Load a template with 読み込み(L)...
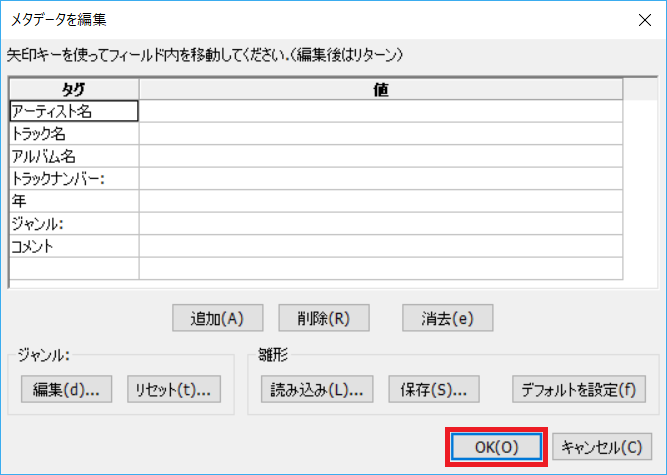This screenshot has height=475, width=667. click(x=317, y=389)
